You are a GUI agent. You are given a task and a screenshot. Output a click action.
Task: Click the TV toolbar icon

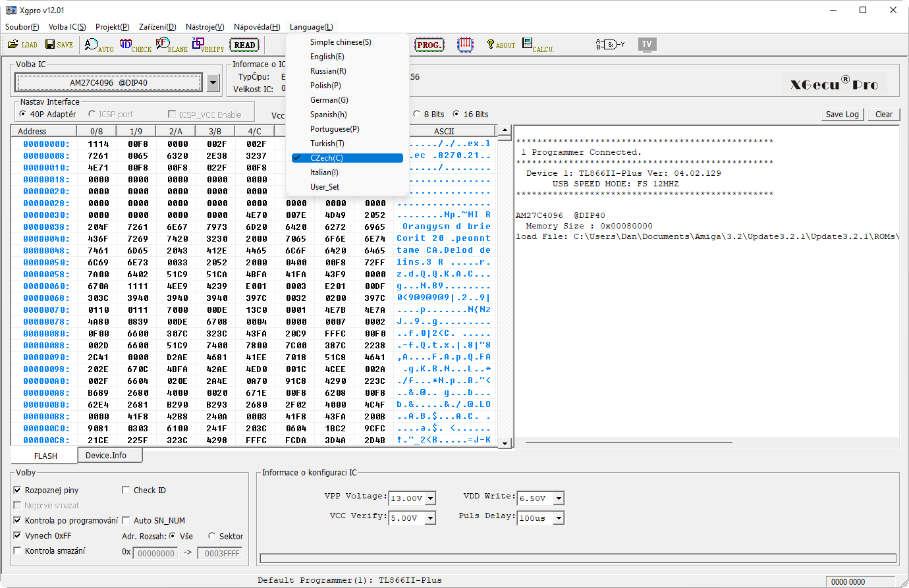[x=647, y=44]
